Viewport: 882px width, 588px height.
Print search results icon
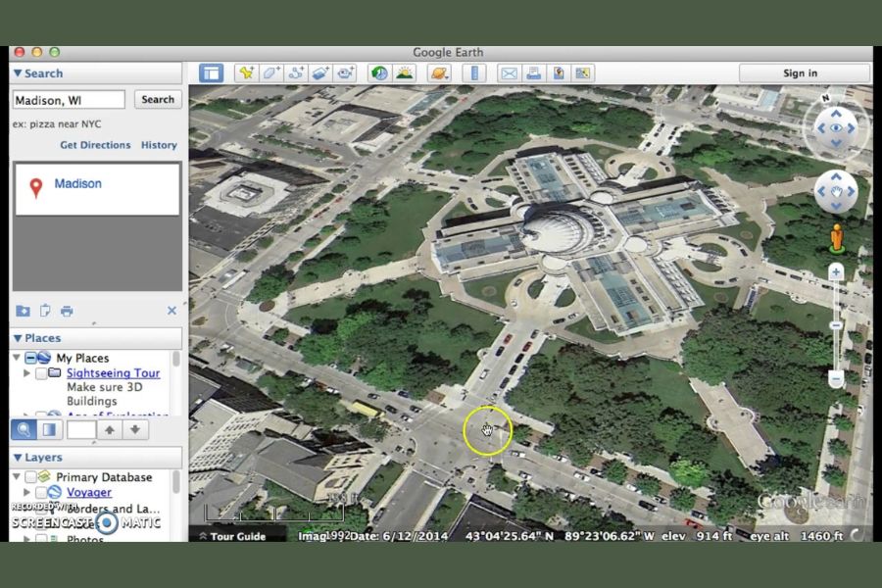tap(67, 312)
